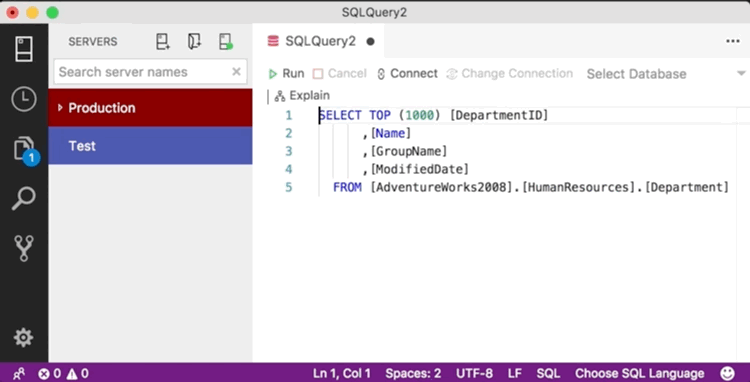
Task: Open Choose SQL Language in the status bar
Action: [x=640, y=373]
